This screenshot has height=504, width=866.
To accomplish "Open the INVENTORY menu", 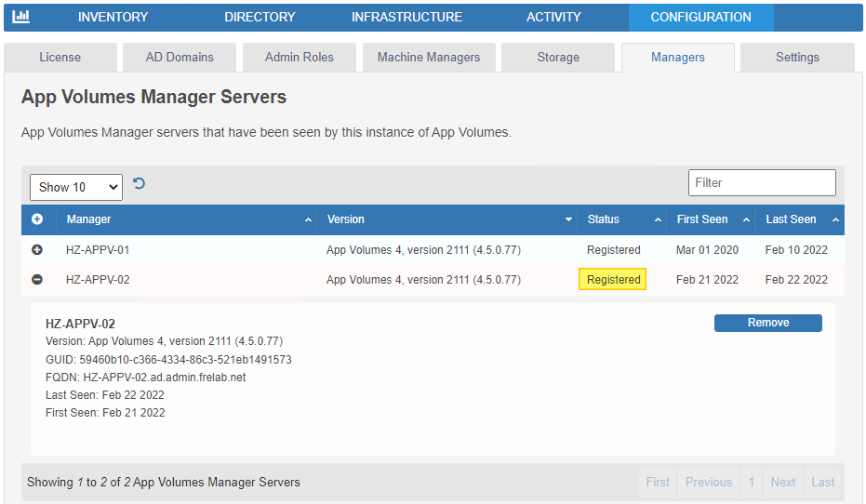I will [x=113, y=17].
